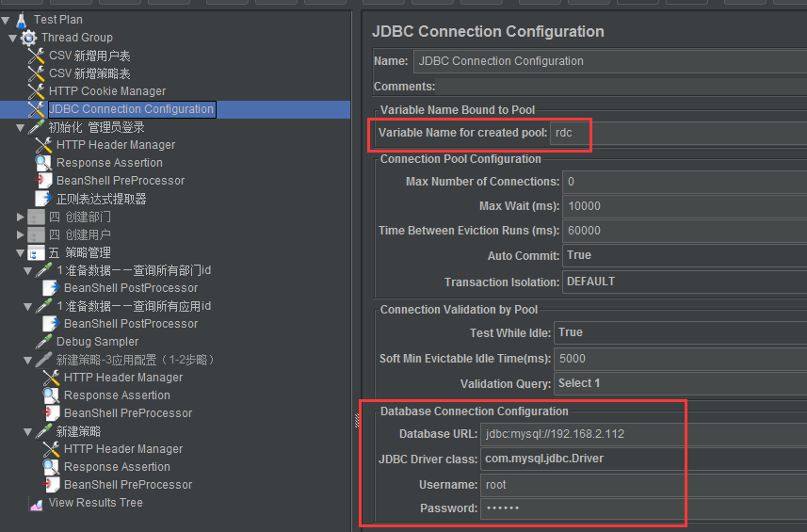The image size is (807, 532).
Task: Collapse the 五 策略管理 controller node
Action: (x=21, y=253)
